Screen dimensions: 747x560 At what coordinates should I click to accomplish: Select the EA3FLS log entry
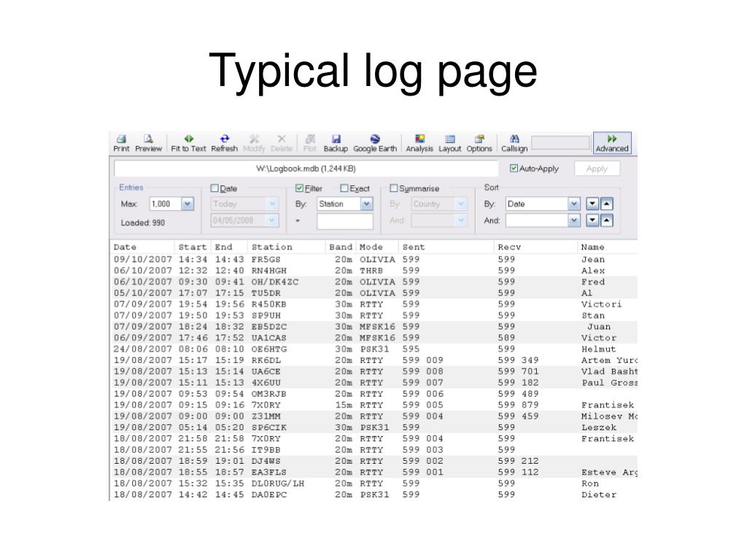point(374,472)
